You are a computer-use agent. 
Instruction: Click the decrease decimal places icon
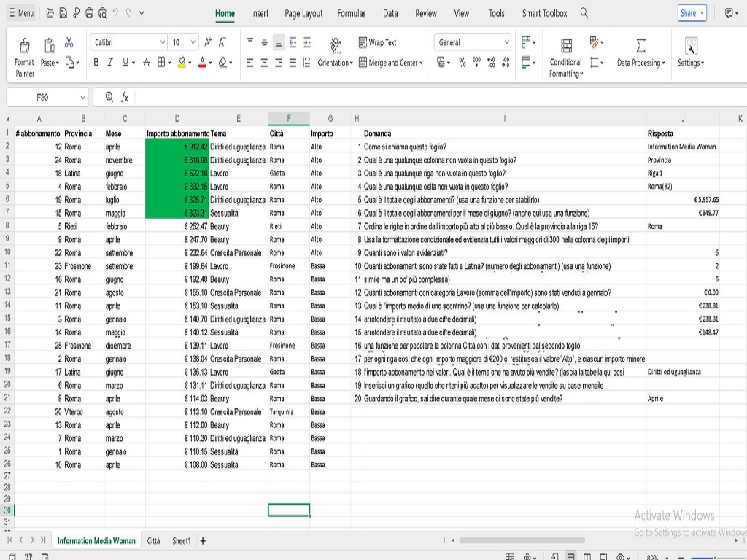click(x=506, y=63)
